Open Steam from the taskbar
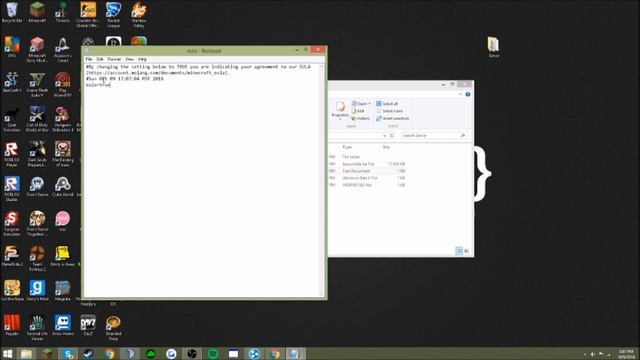This screenshot has height=360, width=640. (x=88, y=353)
